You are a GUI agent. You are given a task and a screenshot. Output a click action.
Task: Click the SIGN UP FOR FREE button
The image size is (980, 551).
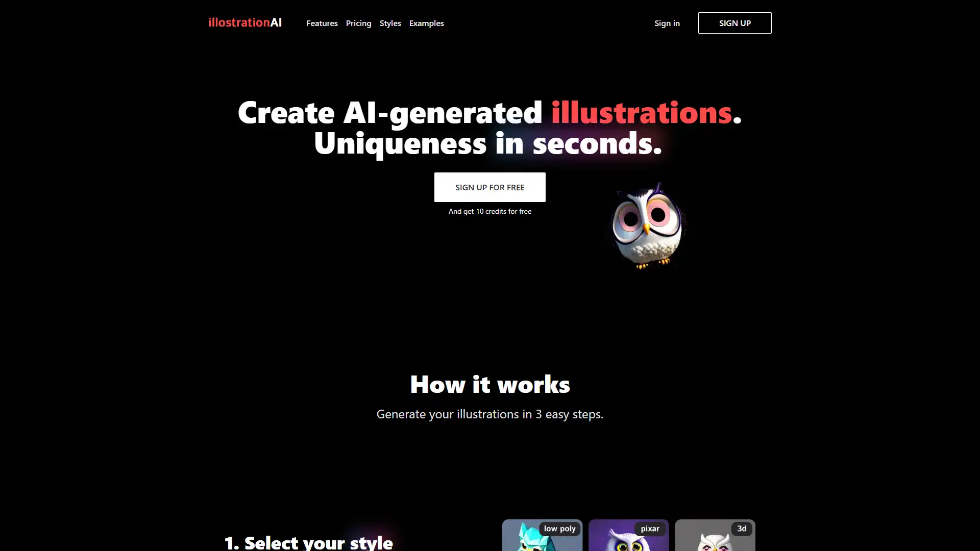coord(489,187)
